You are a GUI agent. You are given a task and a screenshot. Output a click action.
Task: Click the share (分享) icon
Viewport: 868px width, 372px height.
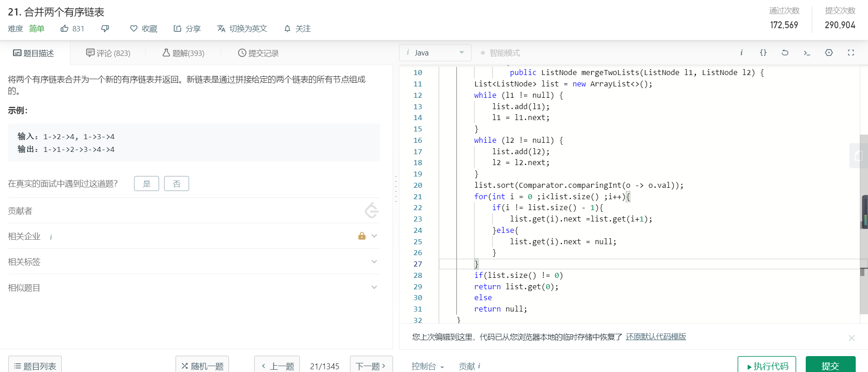pyautogui.click(x=178, y=29)
